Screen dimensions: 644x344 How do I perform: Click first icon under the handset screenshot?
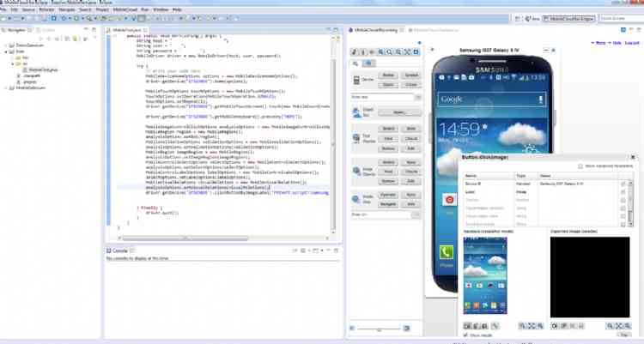(467, 326)
